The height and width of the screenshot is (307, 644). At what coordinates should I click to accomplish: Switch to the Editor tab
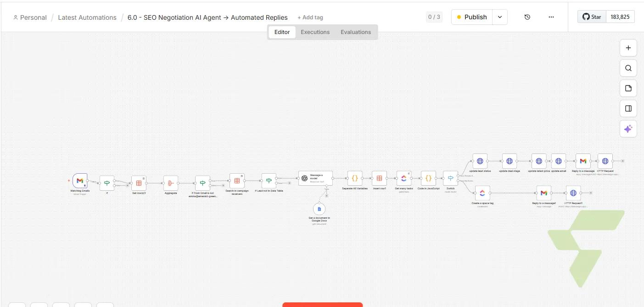pyautogui.click(x=282, y=32)
